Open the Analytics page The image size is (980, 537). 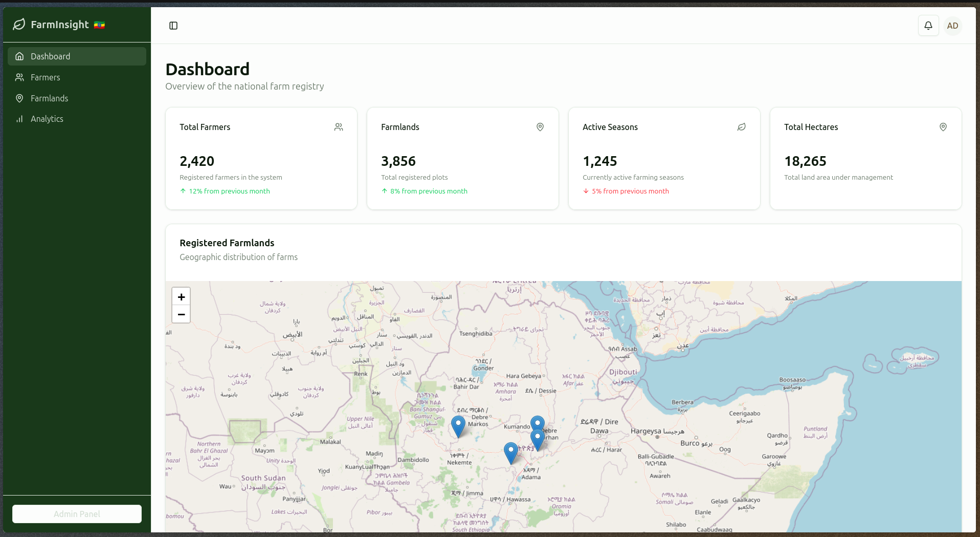77,119
